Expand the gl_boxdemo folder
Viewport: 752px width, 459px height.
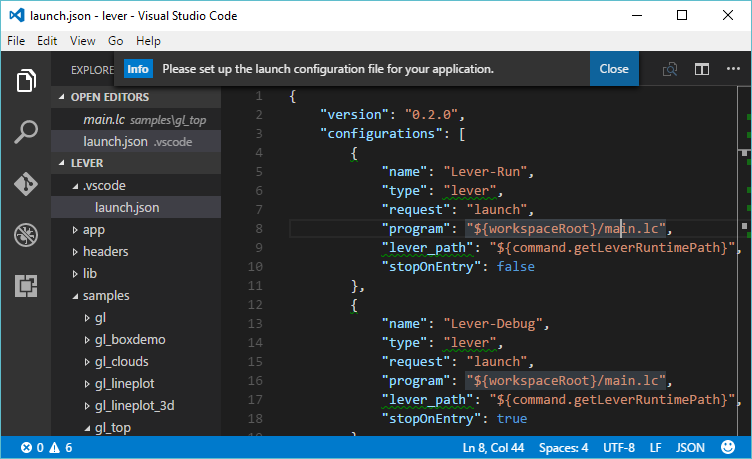(x=130, y=339)
